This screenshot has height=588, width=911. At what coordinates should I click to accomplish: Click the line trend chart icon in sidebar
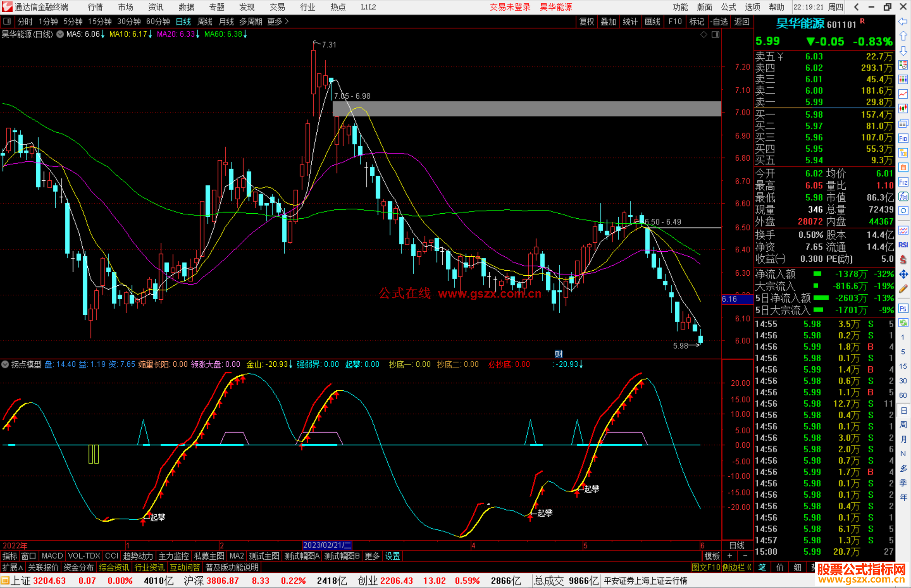pyautogui.click(x=903, y=94)
